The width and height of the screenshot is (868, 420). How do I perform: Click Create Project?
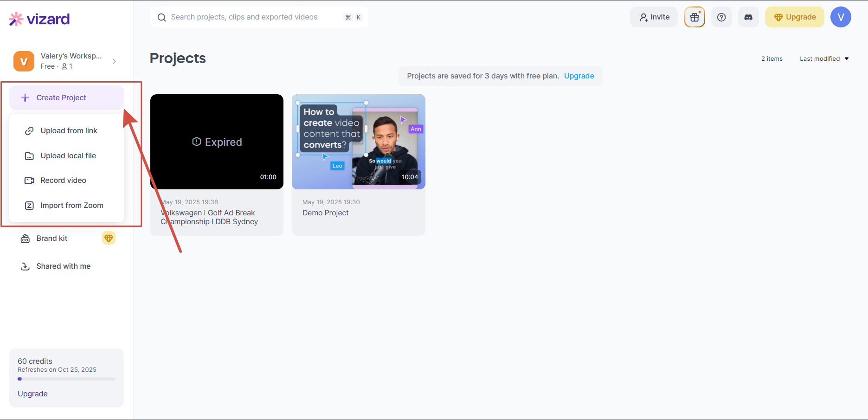click(66, 97)
